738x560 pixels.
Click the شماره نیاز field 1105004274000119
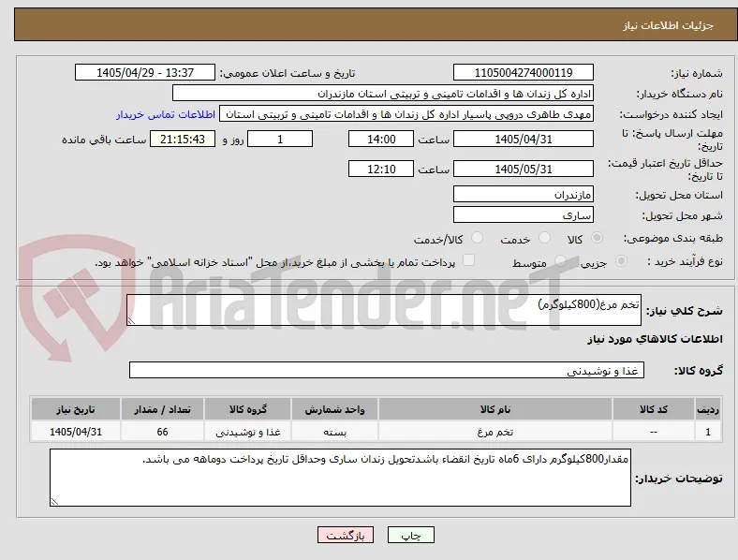pyautogui.click(x=524, y=72)
